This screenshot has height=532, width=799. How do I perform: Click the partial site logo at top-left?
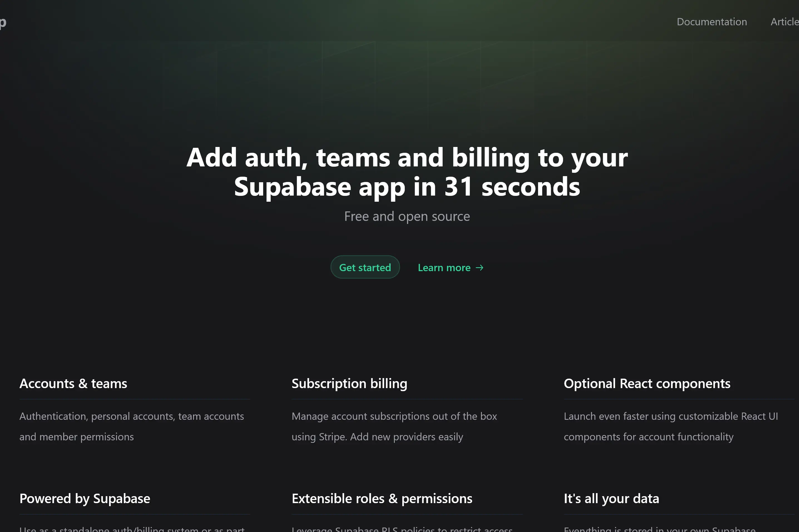coord(3,23)
